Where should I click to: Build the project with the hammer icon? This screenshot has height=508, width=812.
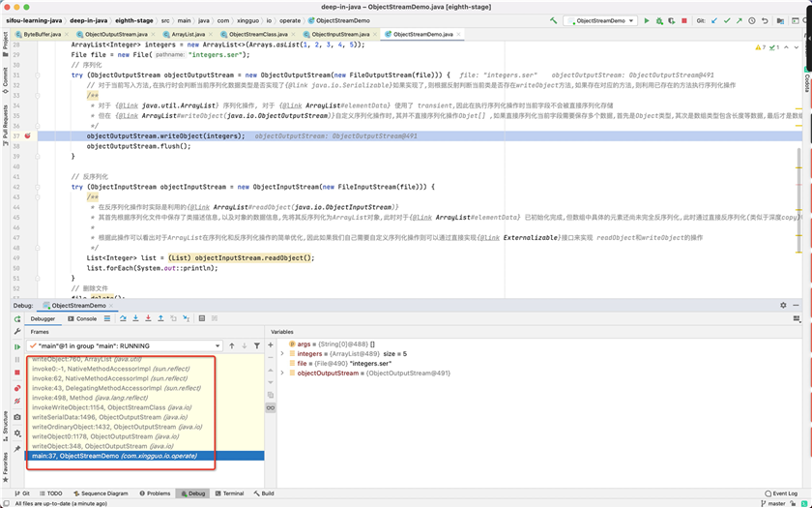coord(554,20)
